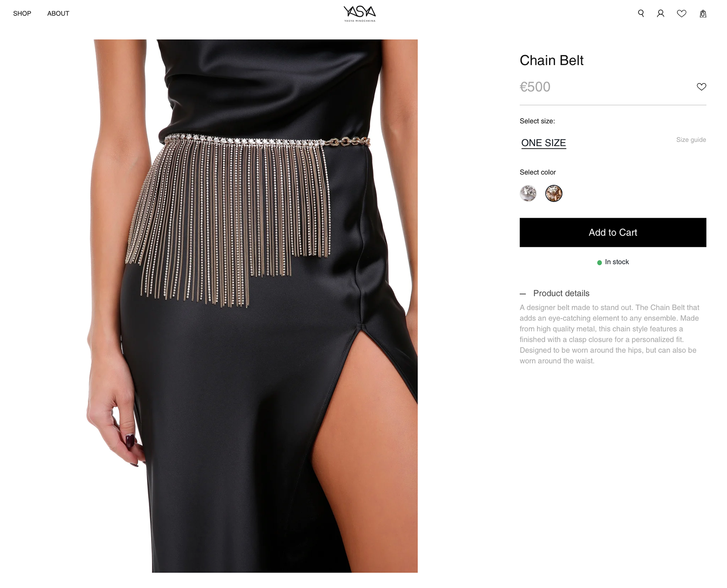727x588 pixels.
Task: Open the SHOP menu
Action: [22, 14]
